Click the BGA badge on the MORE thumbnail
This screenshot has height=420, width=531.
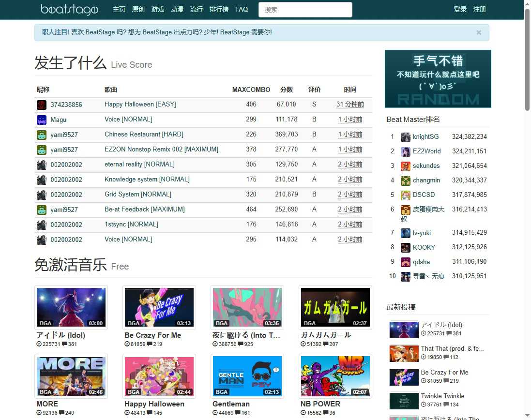tap(45, 393)
